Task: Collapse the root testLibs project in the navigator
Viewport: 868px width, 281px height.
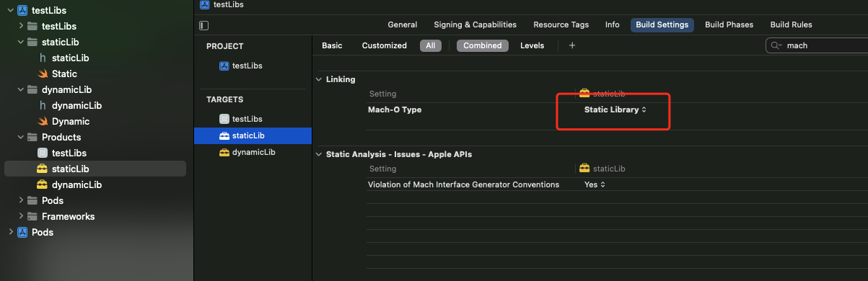Action: pyautogui.click(x=10, y=10)
